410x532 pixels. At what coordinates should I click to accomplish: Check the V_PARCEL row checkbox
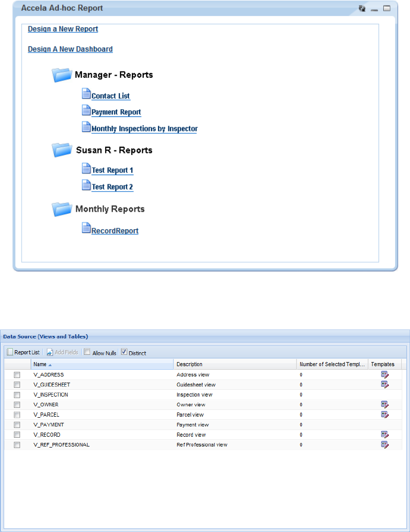pyautogui.click(x=17, y=415)
